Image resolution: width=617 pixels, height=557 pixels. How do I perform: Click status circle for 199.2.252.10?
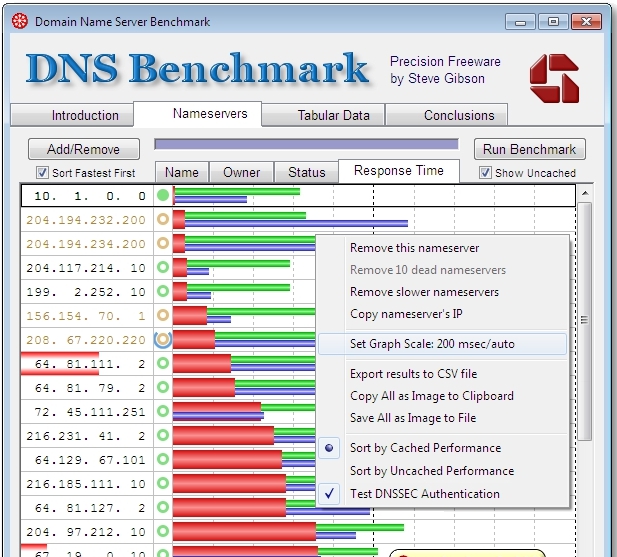[163, 291]
